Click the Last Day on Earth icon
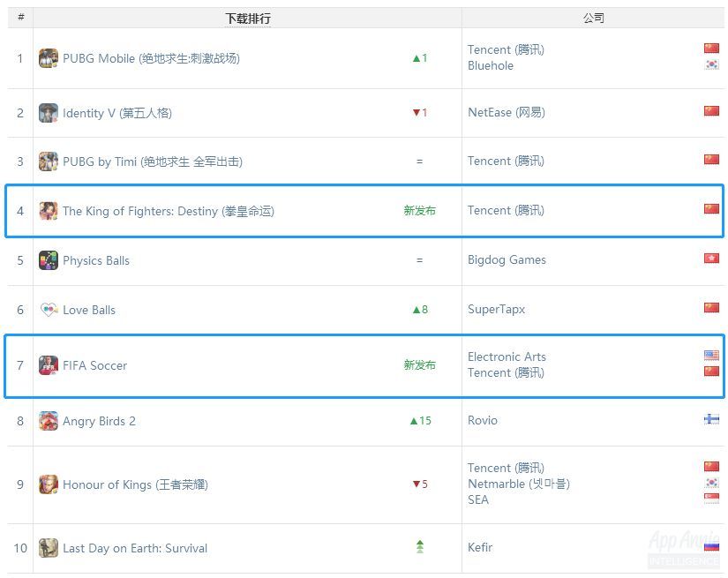This screenshot has height=578, width=728. pyautogui.click(x=49, y=548)
